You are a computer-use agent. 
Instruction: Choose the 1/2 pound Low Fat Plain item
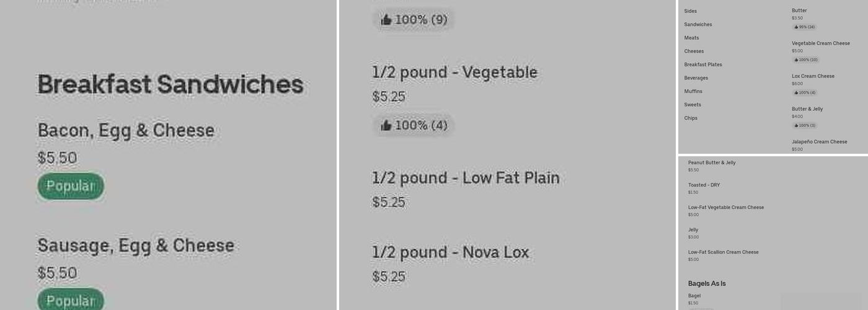466,179
